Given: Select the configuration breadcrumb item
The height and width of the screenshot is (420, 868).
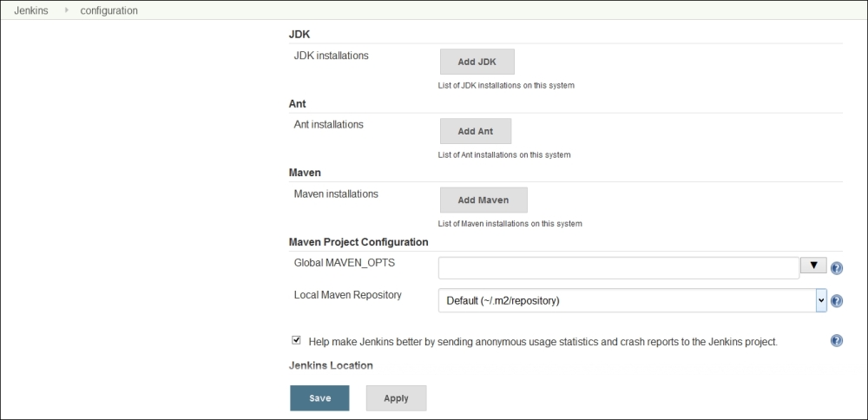Looking at the screenshot, I should (x=108, y=10).
